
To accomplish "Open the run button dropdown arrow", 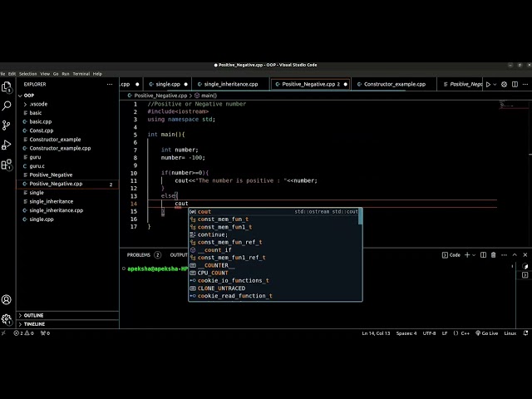I will pos(495,84).
